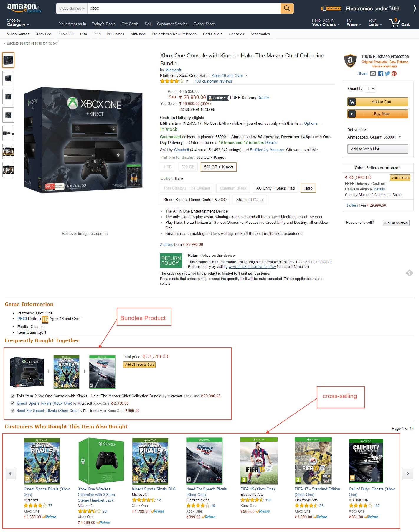This screenshot has height=532, width=419.
Task: Show next carousel items with right arrow
Action: coord(408,473)
